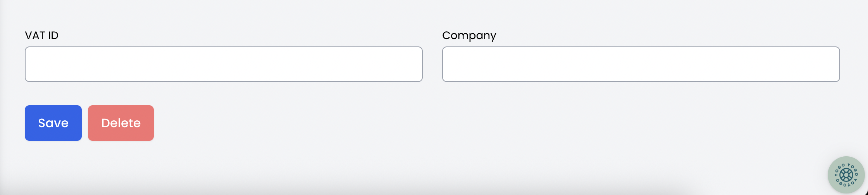Activate the empty field under Company
868x195 pixels.
641,64
